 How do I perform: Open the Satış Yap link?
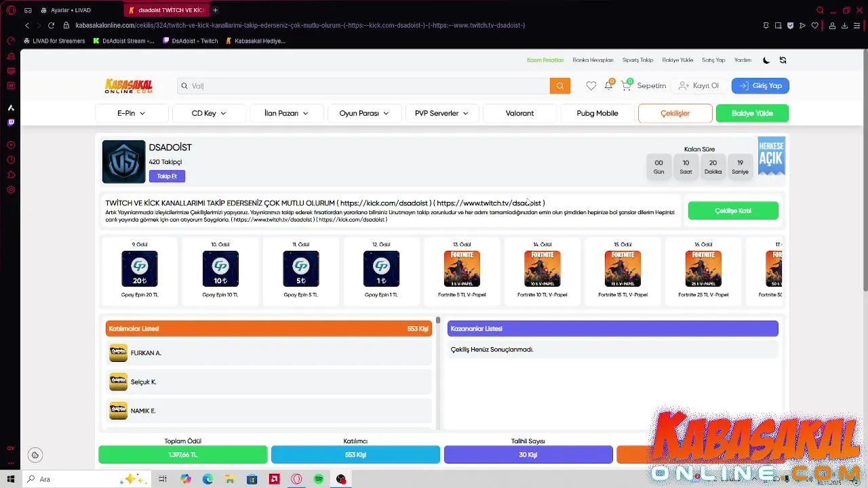713,60
